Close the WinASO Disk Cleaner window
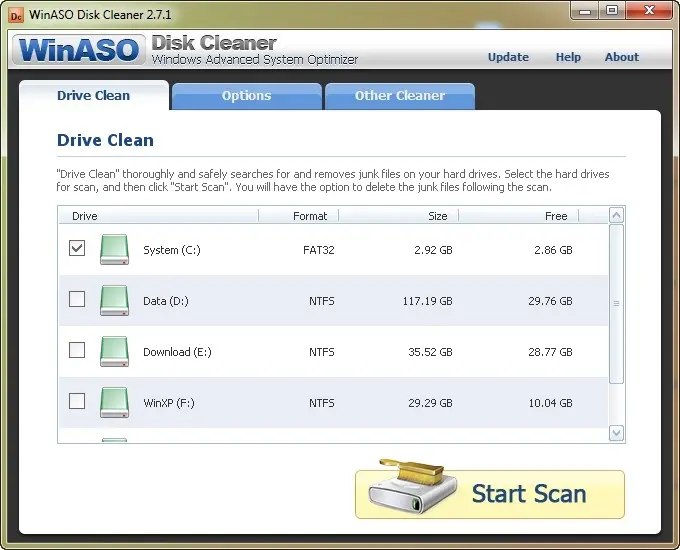Viewport: 680px width, 550px height. 649,10
